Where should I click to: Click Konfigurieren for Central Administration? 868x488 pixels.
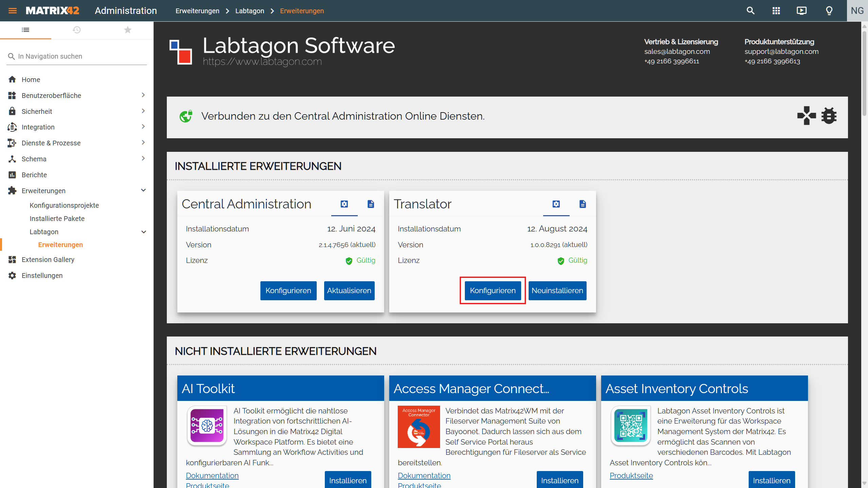[x=288, y=291]
